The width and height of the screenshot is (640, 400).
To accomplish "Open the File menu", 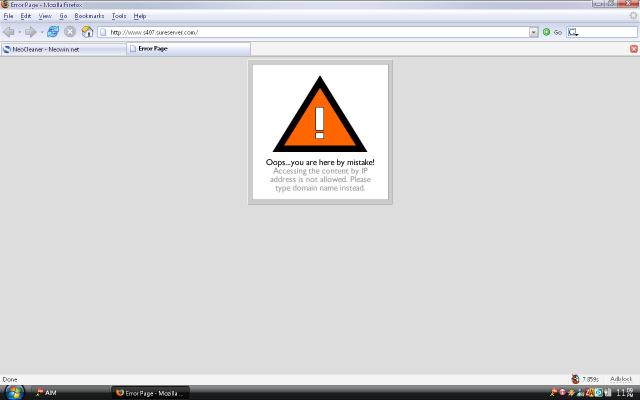I will point(8,16).
